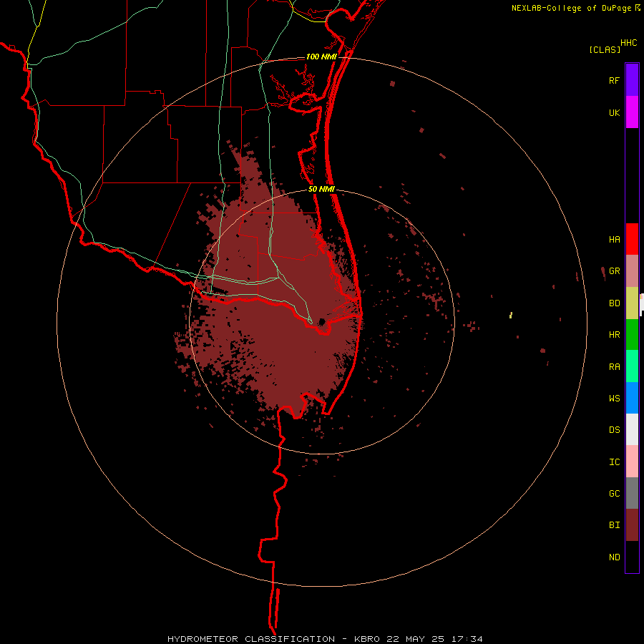Click the 17:34 timestamp
644x644 pixels.
click(x=466, y=639)
